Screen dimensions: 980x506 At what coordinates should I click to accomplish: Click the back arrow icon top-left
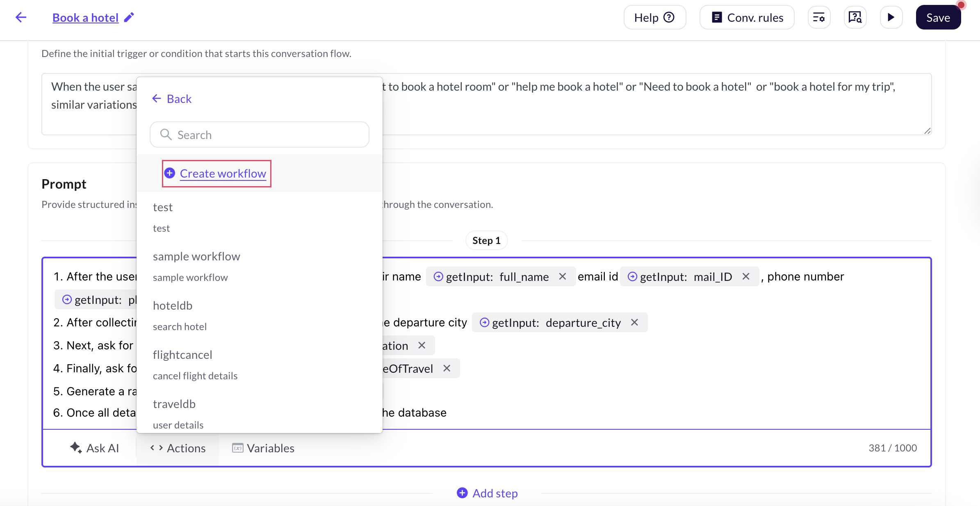click(21, 17)
